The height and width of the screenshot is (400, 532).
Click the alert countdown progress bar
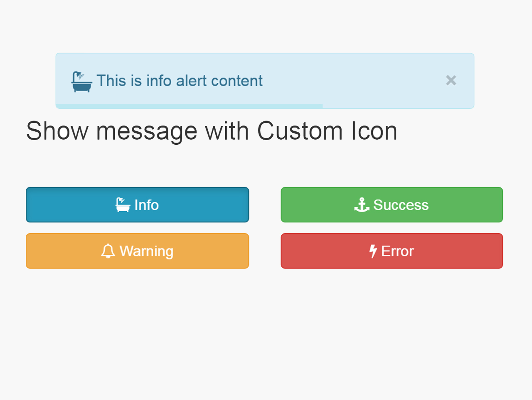[x=189, y=106]
